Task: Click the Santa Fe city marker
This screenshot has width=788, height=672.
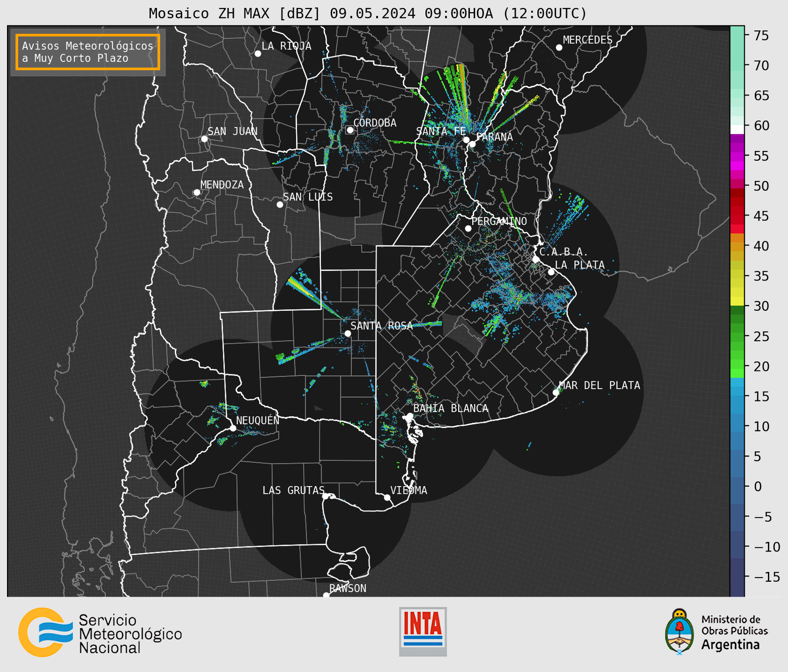Action: pos(466,140)
